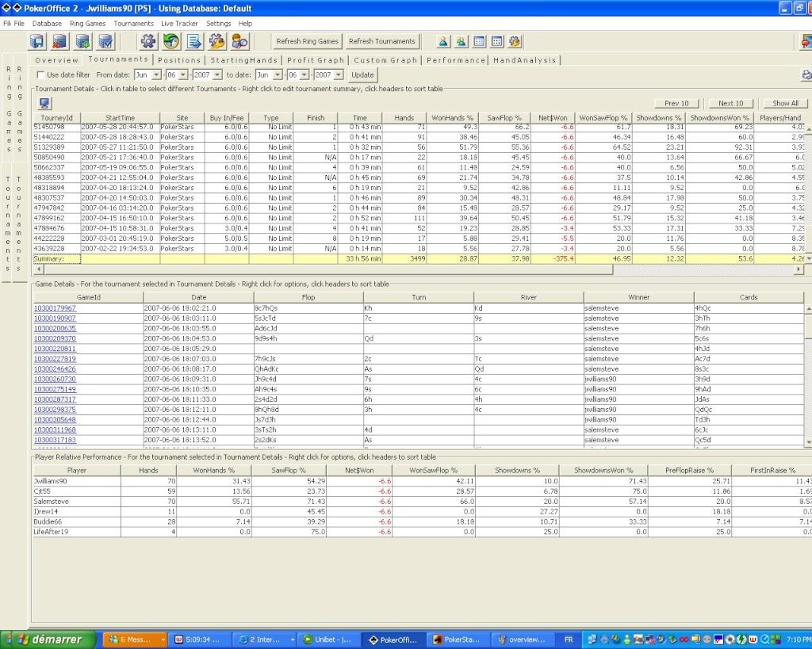Image resolution: width=812 pixels, height=649 pixels.
Task: Open game ID link 10300260730
Action: click(55, 380)
